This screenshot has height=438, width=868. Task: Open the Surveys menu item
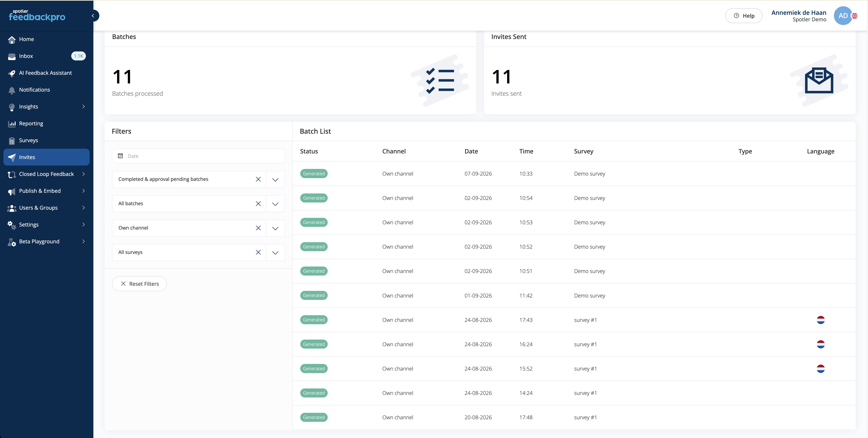pos(47,140)
